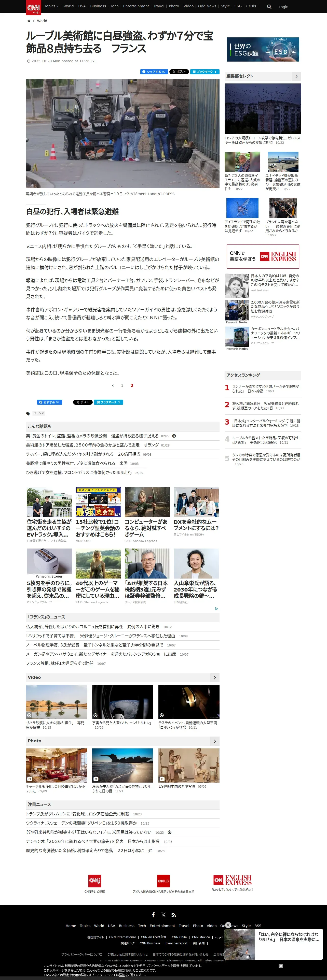Viewport: 327px width, 980px height.
Task: Open the Business menu item
Action: tap(98, 6)
